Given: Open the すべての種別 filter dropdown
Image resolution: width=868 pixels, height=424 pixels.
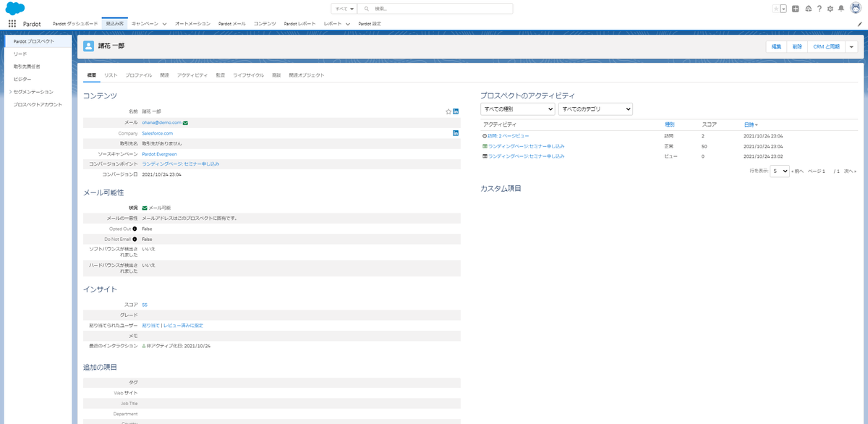Looking at the screenshot, I should (518, 109).
